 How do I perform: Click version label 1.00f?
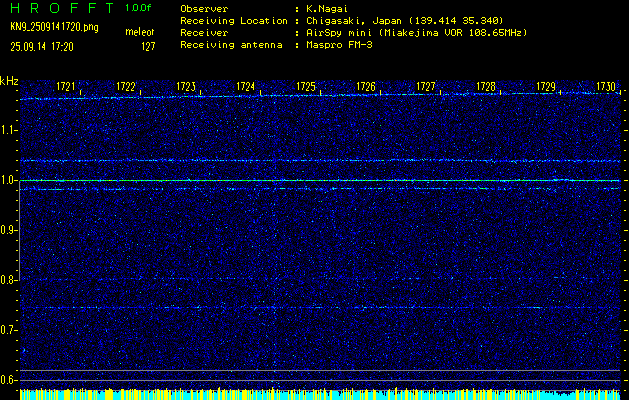pyautogui.click(x=138, y=8)
